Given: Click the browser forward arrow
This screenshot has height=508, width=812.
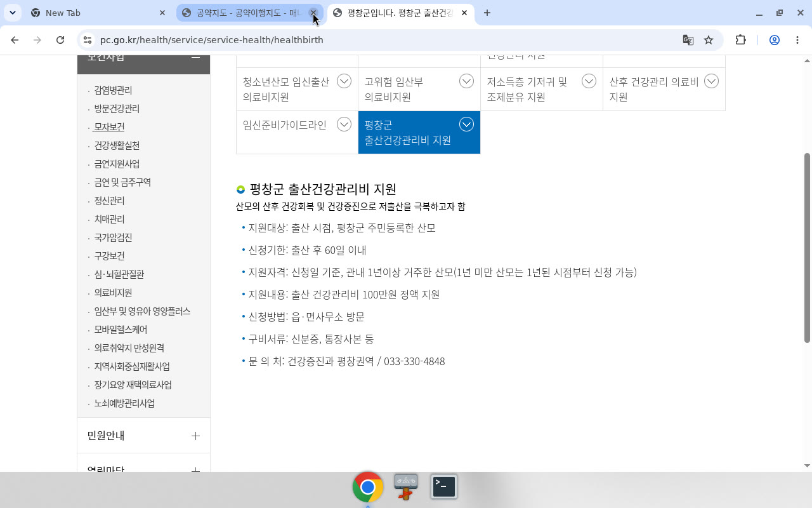Looking at the screenshot, I should click(37, 40).
